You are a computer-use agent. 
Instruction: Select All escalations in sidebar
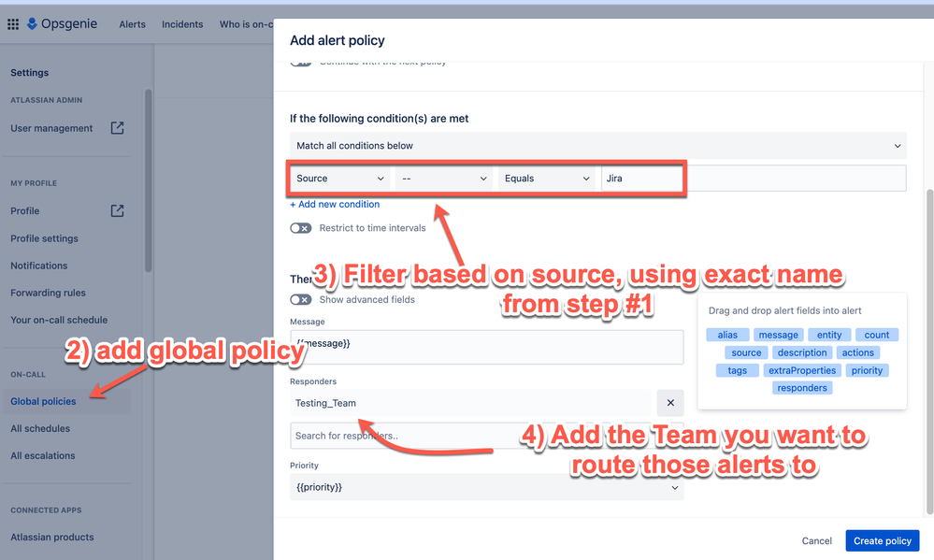(x=43, y=455)
